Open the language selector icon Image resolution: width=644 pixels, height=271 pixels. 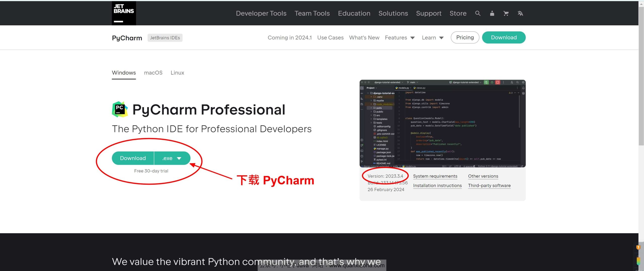pos(520,13)
